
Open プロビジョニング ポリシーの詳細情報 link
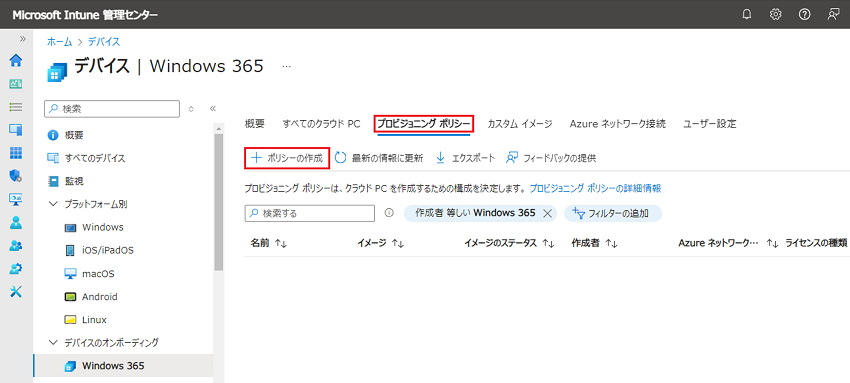pos(595,189)
